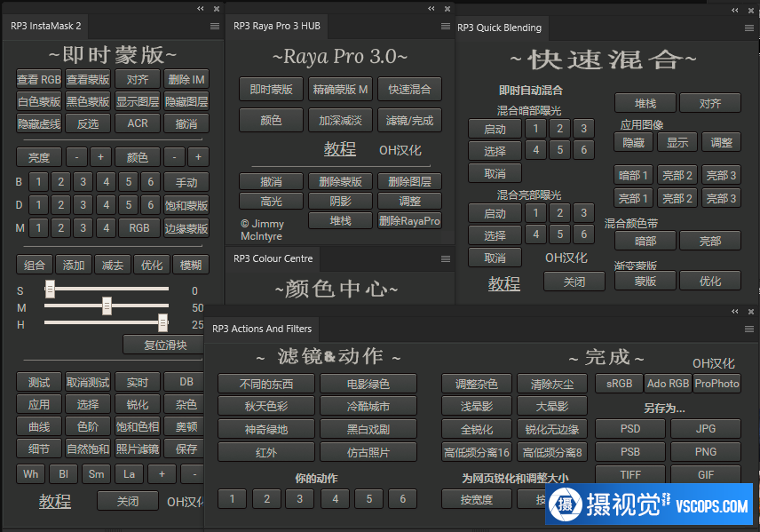The image size is (760, 532).
Task: Click the 删除RayaPro button
Action: [409, 220]
